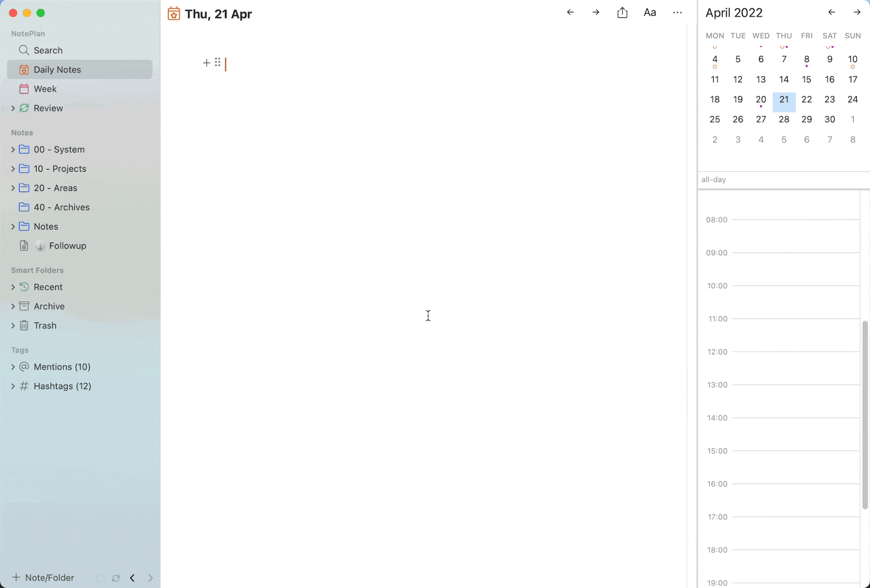The height and width of the screenshot is (588, 870).
Task: Open Search from the sidebar
Action: [47, 50]
